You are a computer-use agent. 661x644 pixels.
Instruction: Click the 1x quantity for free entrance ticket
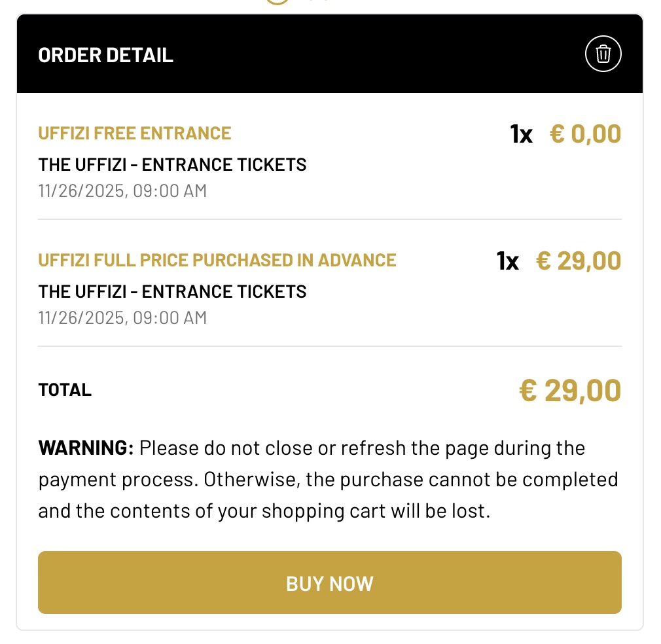pyautogui.click(x=521, y=135)
